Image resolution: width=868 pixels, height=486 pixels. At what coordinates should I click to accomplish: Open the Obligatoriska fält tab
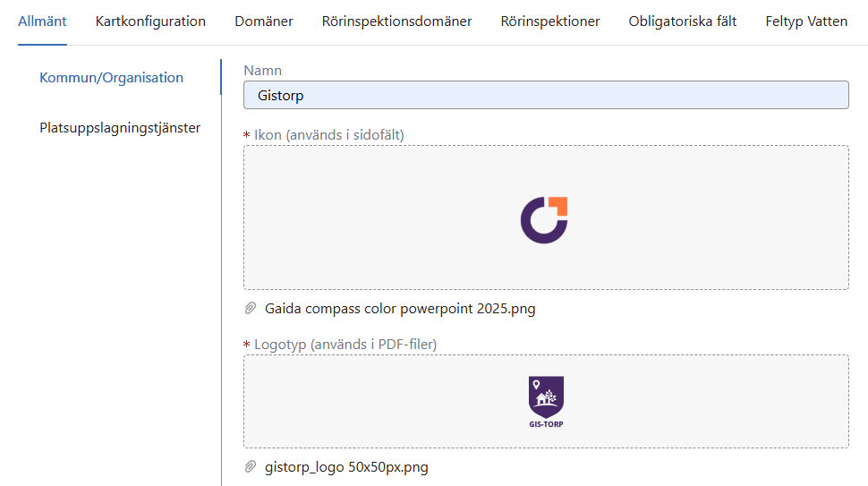(x=683, y=21)
